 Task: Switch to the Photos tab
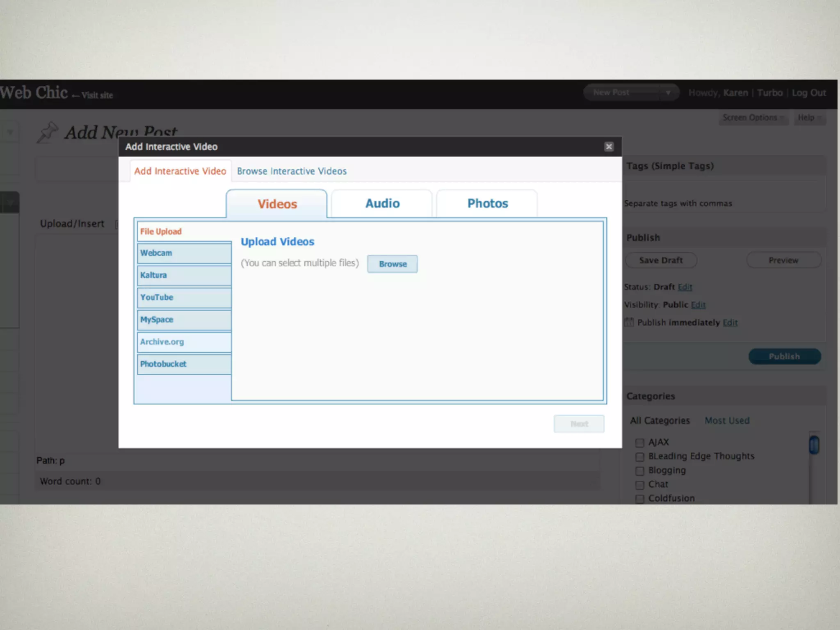pos(487,203)
